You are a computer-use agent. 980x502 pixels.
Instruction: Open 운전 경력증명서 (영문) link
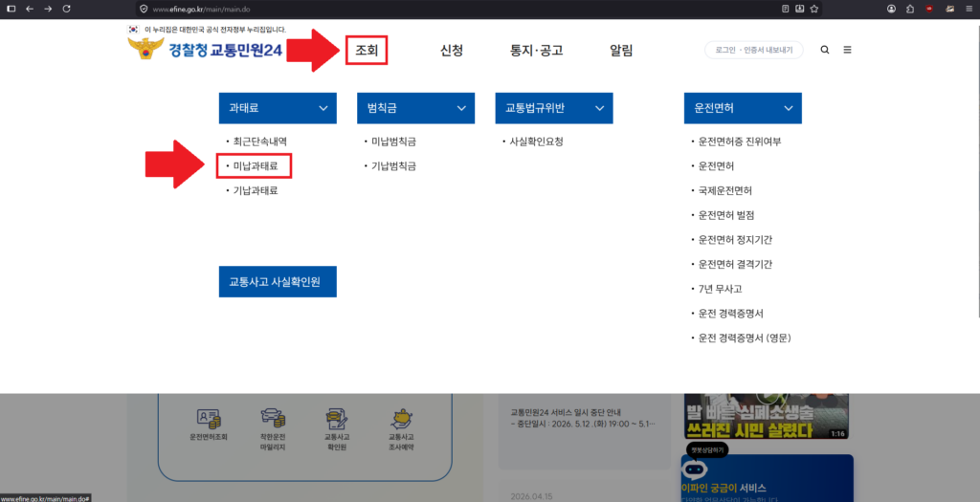tap(745, 338)
